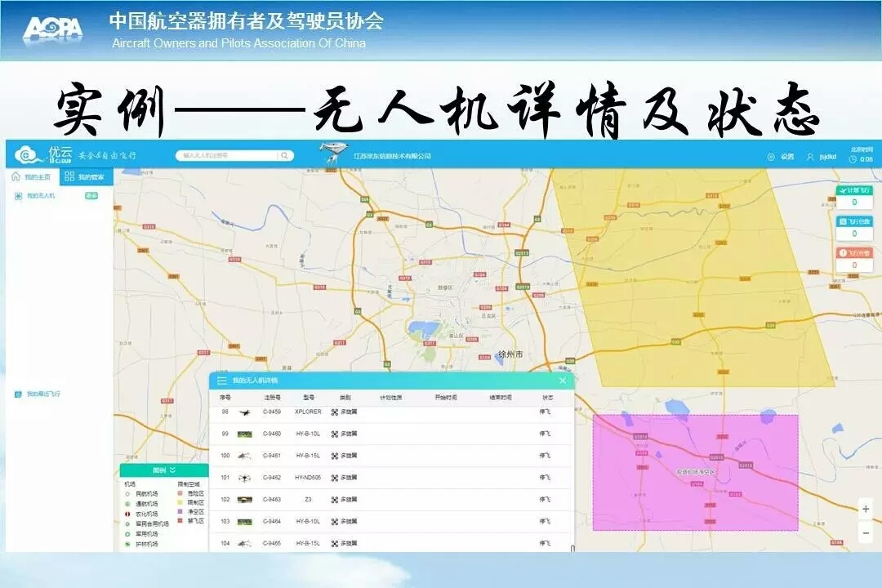Click the 结束时间 column header
The height and width of the screenshot is (588, 882).
tap(501, 398)
